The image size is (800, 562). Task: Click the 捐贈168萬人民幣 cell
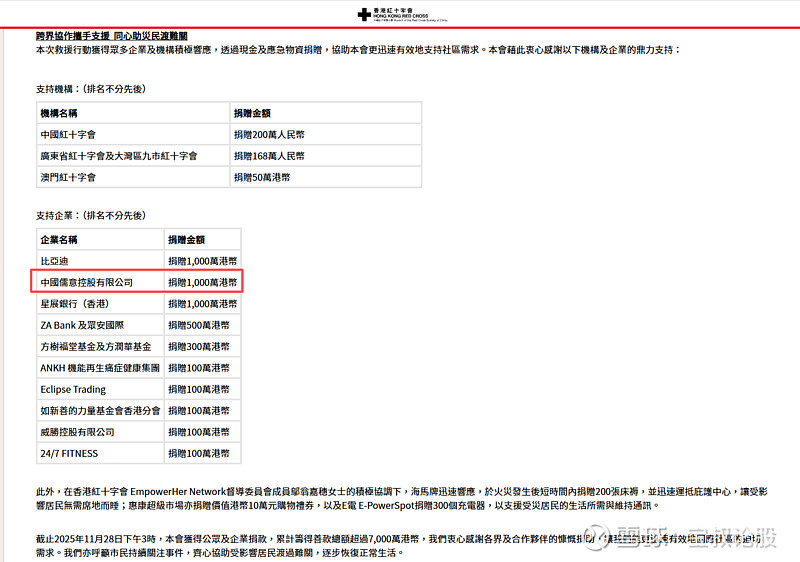click(326, 156)
